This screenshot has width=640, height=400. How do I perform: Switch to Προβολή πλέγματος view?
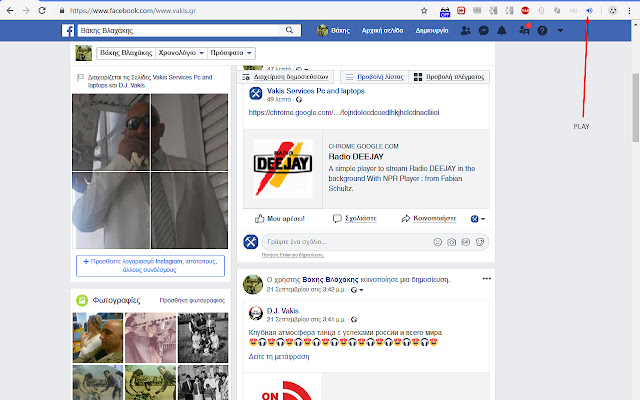click(x=449, y=77)
